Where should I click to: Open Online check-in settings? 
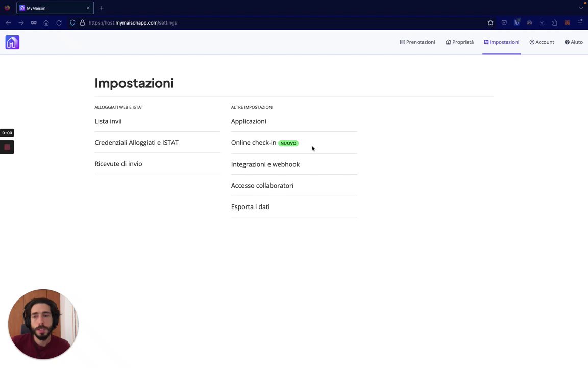(x=254, y=142)
